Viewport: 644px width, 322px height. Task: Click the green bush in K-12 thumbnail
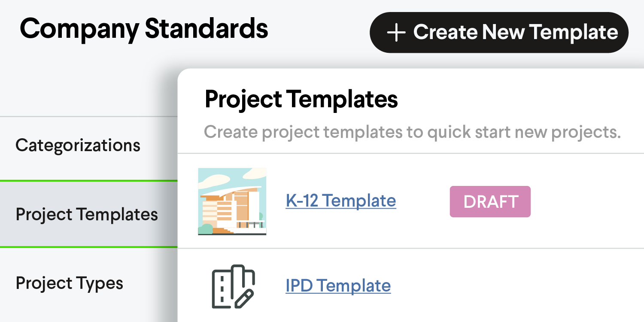click(x=206, y=229)
